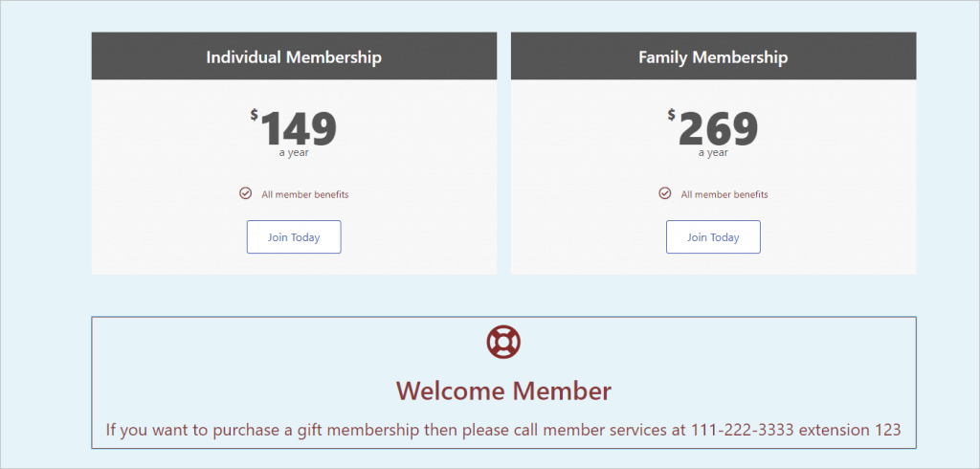The image size is (980, 469).
Task: Click the dollar sign beside 269
Action: pyautogui.click(x=671, y=115)
